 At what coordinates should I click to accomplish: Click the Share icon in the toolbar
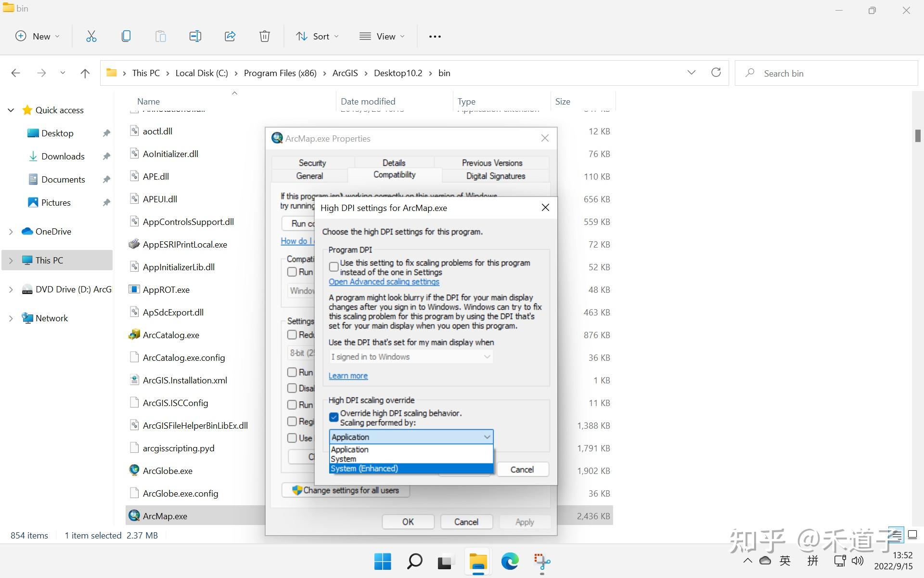230,36
